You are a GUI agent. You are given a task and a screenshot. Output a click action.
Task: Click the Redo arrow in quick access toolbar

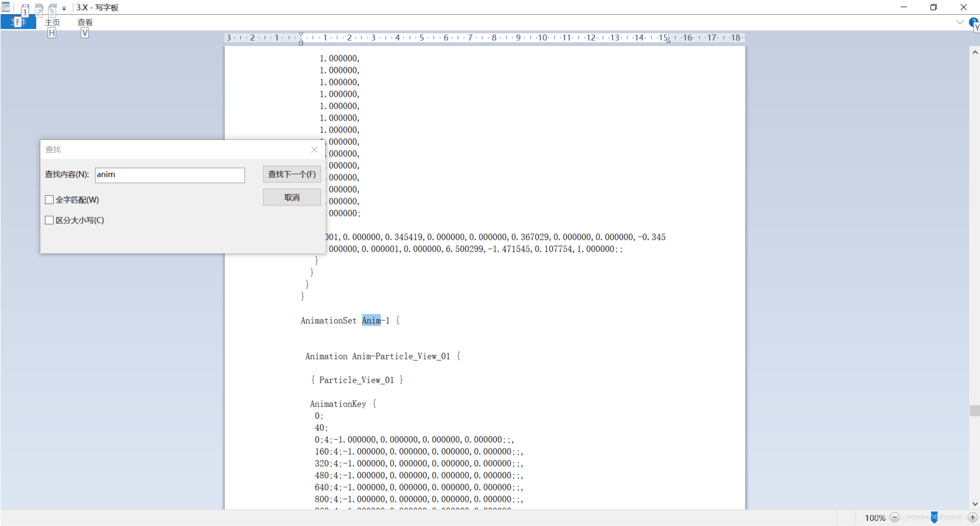53,8
